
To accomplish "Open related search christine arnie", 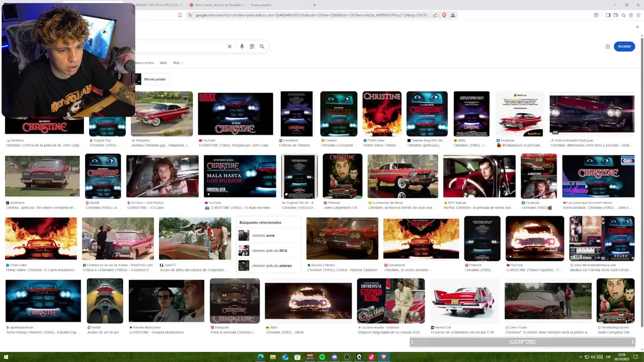I will [x=269, y=235].
